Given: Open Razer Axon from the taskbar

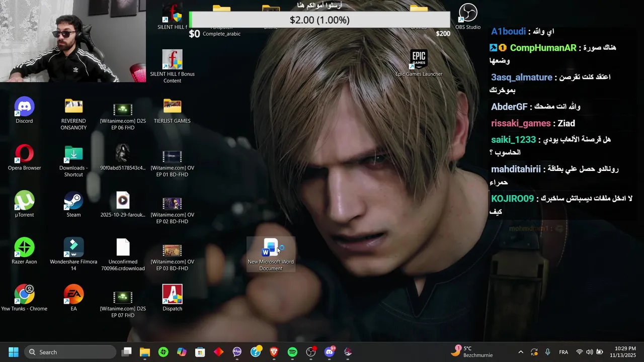Looking at the screenshot, I should coord(163,352).
